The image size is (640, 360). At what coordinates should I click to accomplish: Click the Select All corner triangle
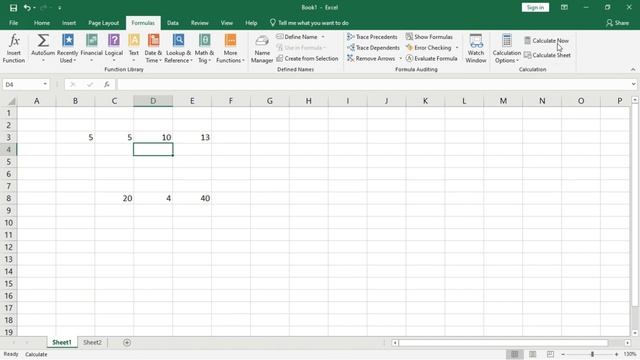(11, 101)
